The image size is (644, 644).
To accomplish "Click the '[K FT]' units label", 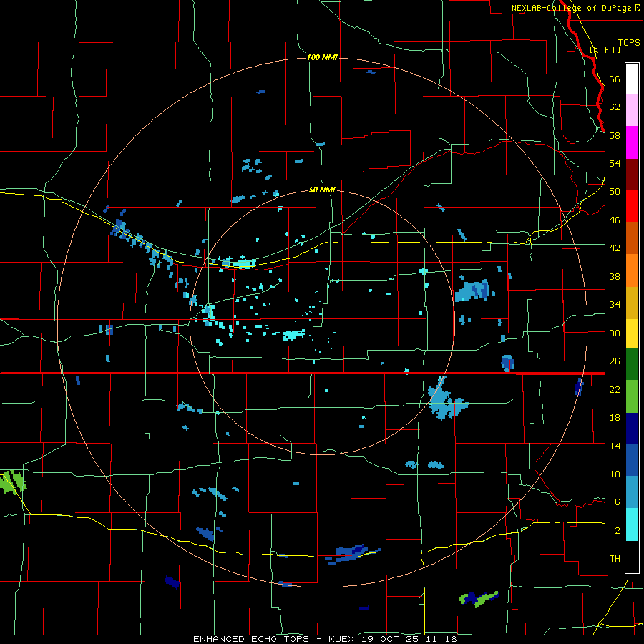I will [x=605, y=49].
